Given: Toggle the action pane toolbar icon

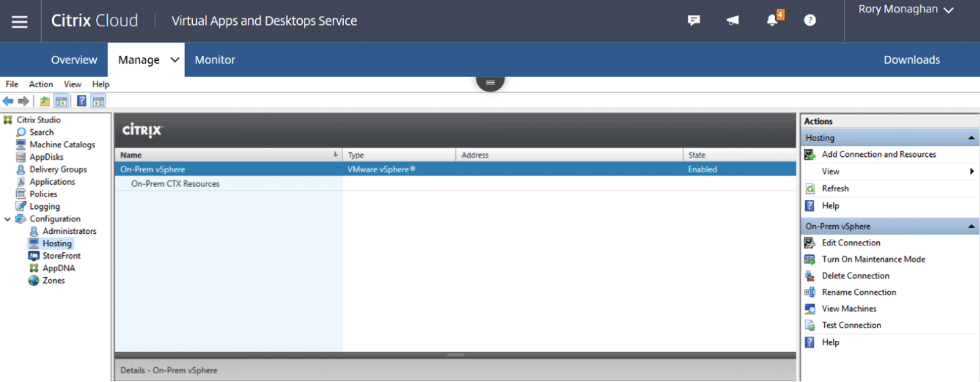Looking at the screenshot, I should 99,101.
